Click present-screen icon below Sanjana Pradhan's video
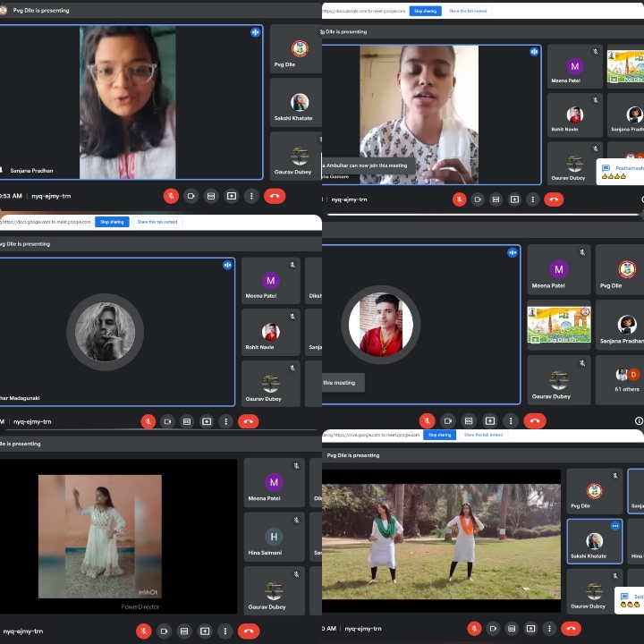Screen dimensions: 644x644 232,196
